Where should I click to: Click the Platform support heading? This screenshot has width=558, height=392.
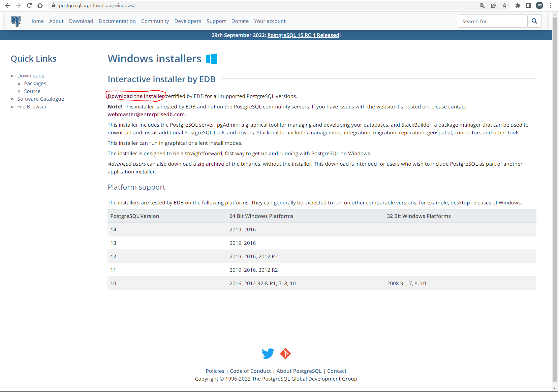tap(136, 187)
